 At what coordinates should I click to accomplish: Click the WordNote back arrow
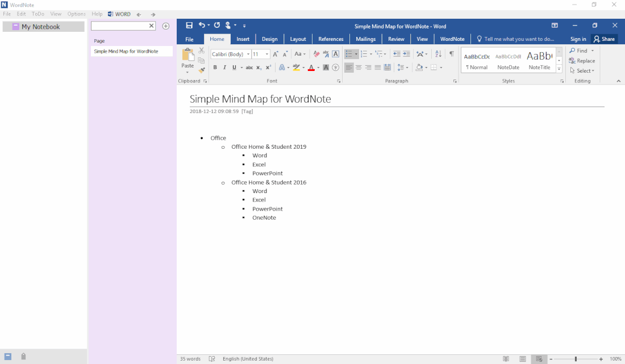139,14
